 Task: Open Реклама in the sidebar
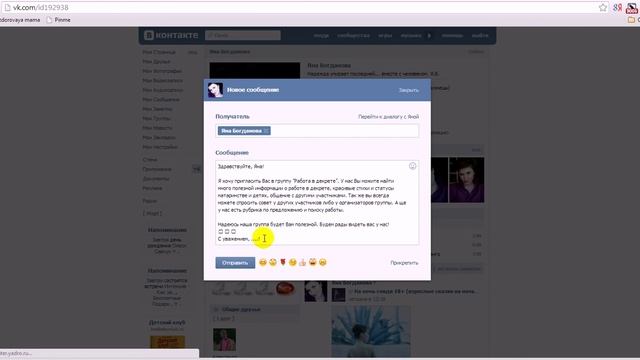(x=152, y=188)
